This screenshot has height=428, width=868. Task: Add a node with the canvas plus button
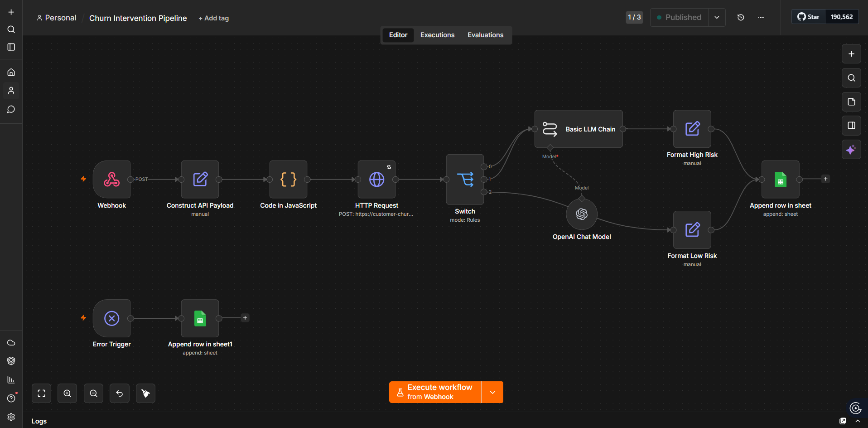[x=851, y=54]
